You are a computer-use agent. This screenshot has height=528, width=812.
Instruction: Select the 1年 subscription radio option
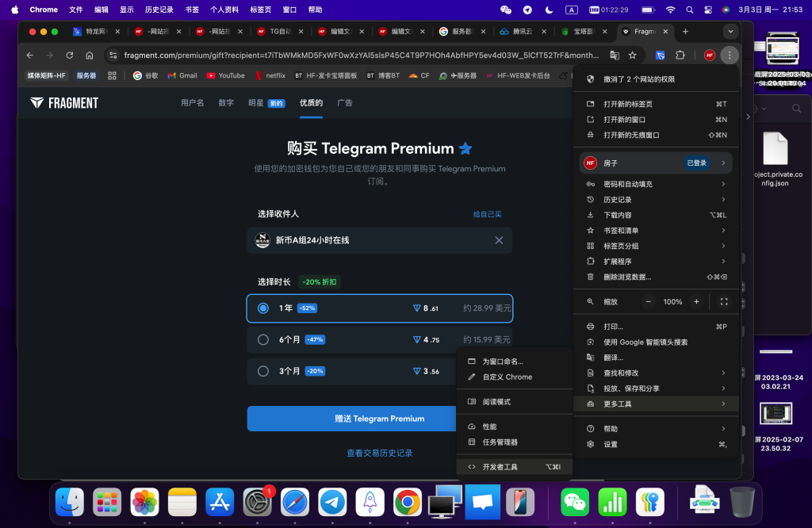pos(262,308)
